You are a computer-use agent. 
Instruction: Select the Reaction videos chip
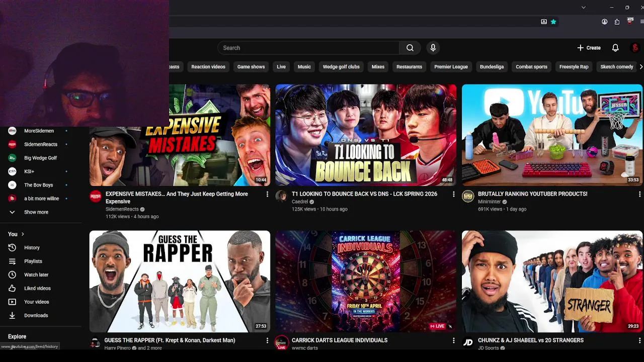pos(208,66)
